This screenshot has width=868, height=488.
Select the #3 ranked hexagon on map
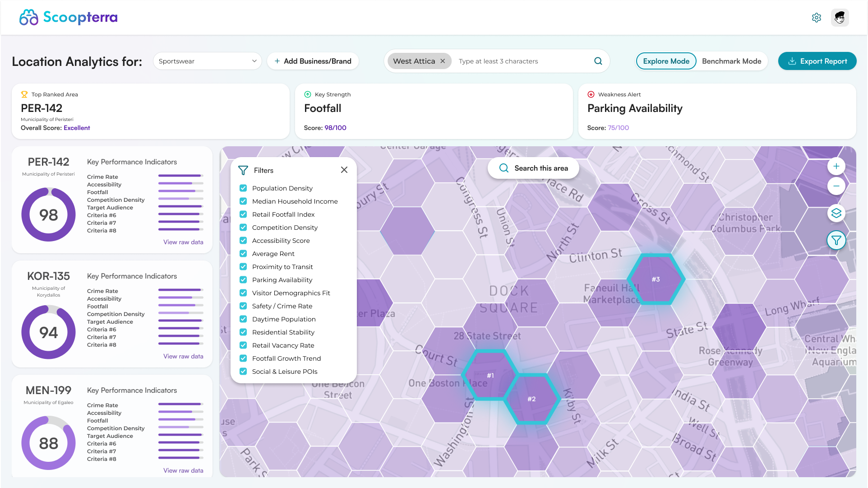[x=656, y=279]
